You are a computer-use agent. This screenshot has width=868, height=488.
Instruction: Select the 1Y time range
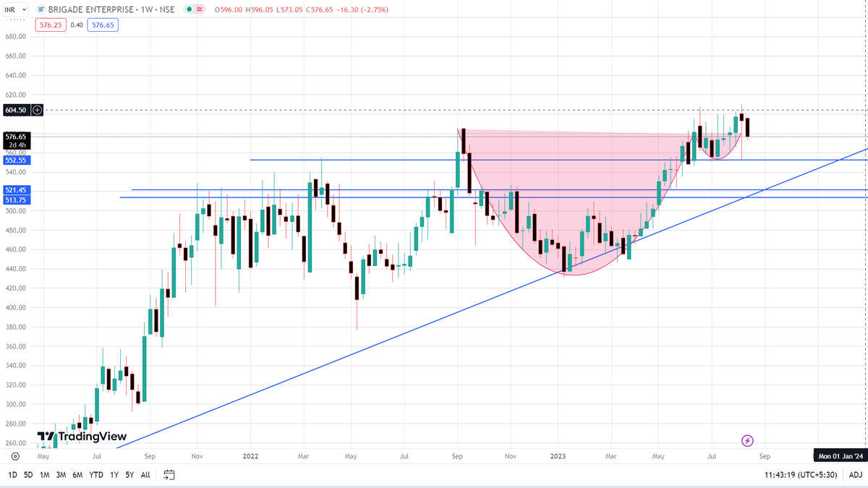point(114,475)
